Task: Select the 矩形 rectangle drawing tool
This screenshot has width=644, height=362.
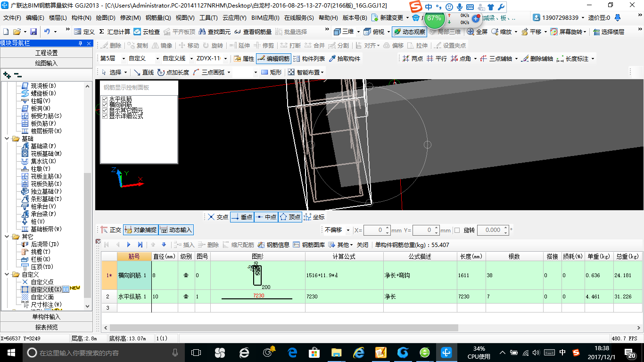Action: click(271, 72)
